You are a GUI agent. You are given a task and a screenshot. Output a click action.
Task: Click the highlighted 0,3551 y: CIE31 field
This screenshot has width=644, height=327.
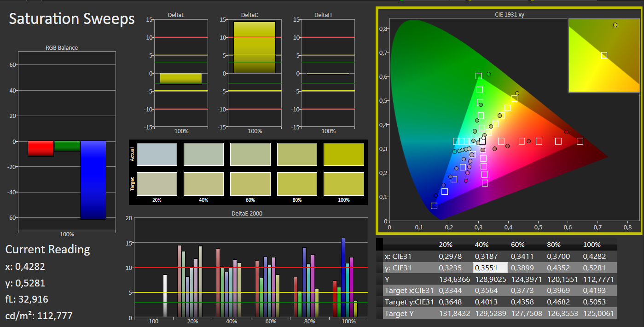[490, 268]
